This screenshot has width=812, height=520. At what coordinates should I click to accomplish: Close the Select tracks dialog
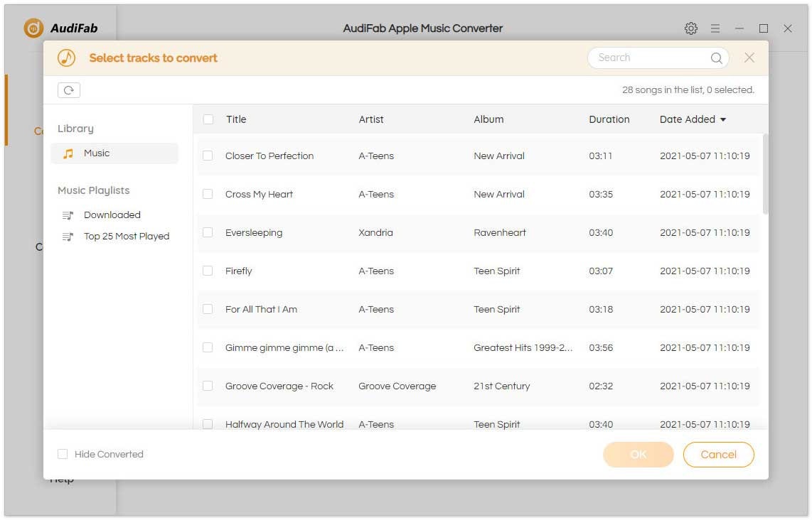click(749, 58)
